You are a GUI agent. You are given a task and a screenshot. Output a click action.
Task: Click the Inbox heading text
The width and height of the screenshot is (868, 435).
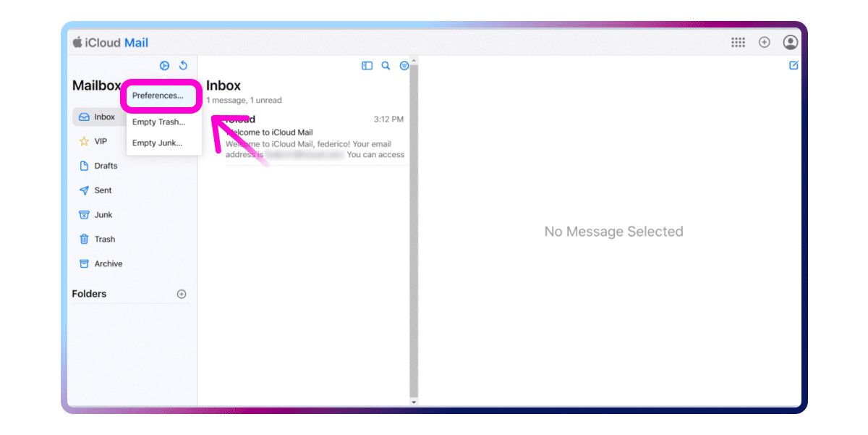click(224, 85)
